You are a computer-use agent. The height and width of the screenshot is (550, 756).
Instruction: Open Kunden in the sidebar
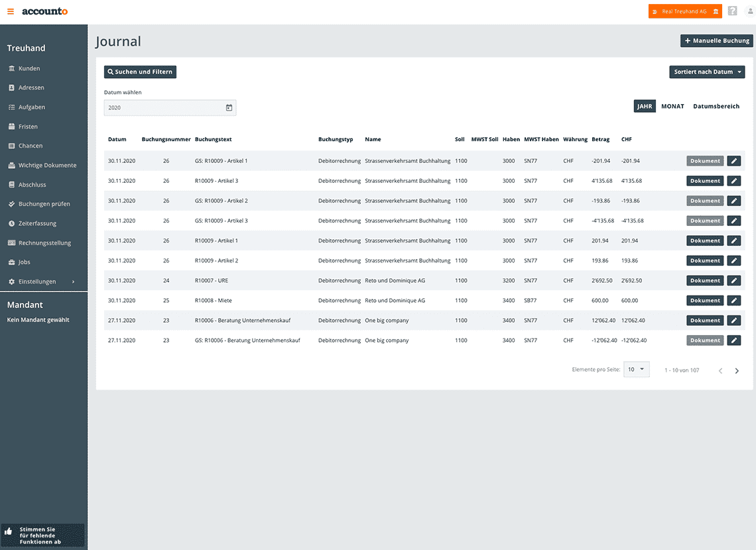point(29,68)
